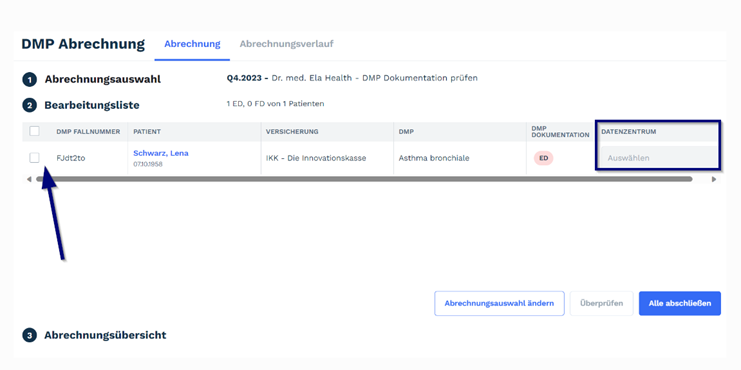Click the birthdate 07.10.1958 text
This screenshot has width=741, height=370.
click(148, 164)
